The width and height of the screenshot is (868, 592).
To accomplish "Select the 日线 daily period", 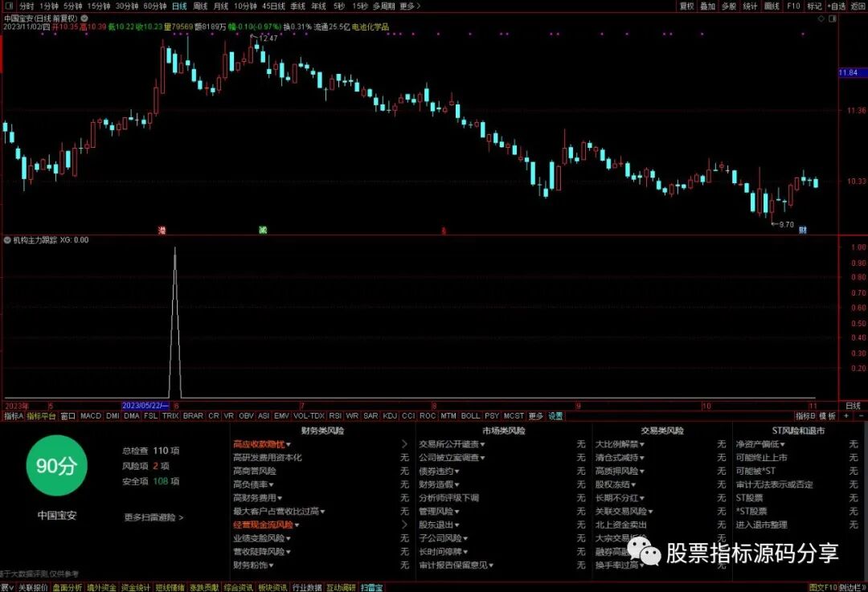I will 179,6.
